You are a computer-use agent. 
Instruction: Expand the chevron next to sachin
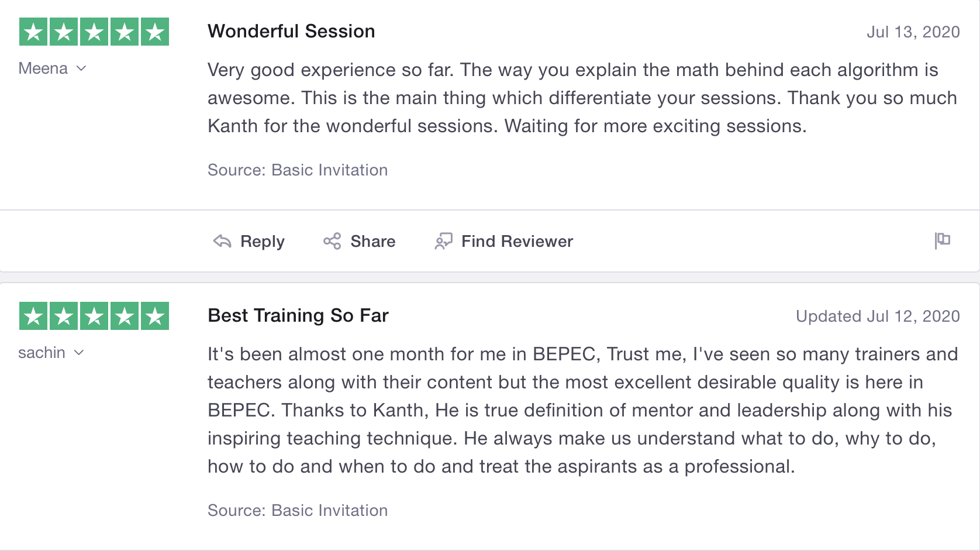coord(79,353)
